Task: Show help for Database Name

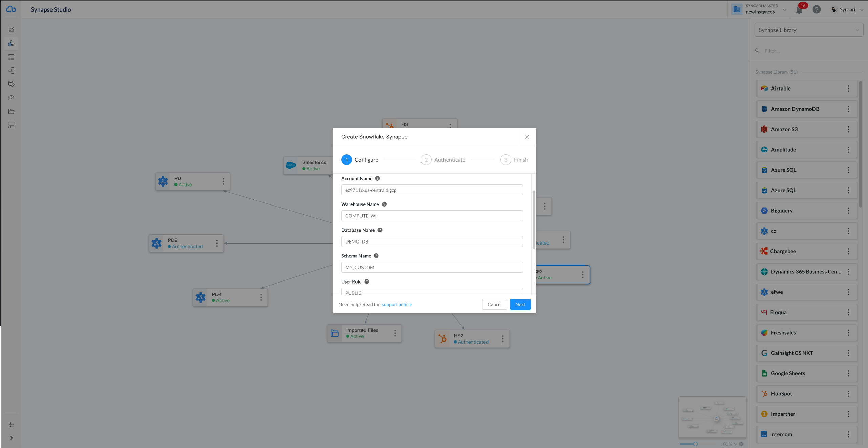Action: tap(380, 230)
